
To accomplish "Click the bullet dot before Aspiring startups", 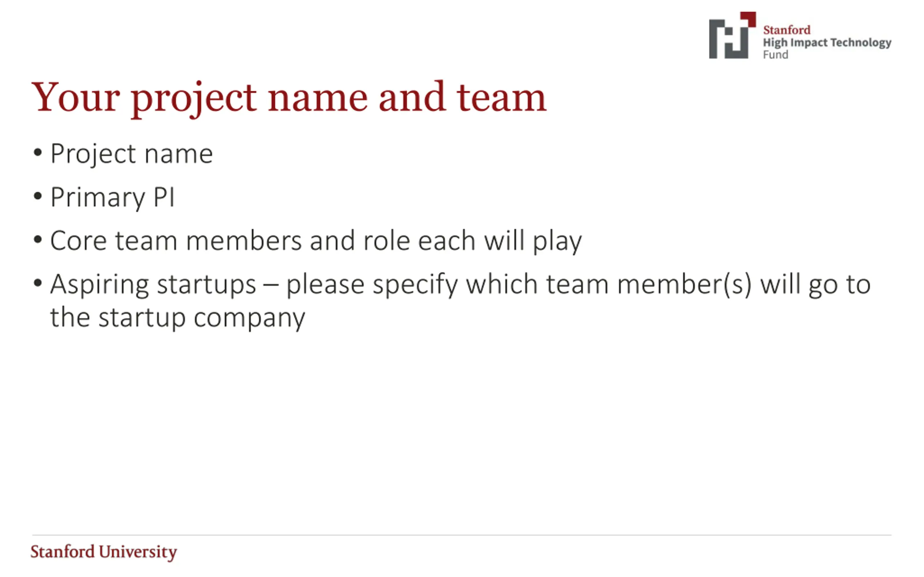I will (38, 283).
